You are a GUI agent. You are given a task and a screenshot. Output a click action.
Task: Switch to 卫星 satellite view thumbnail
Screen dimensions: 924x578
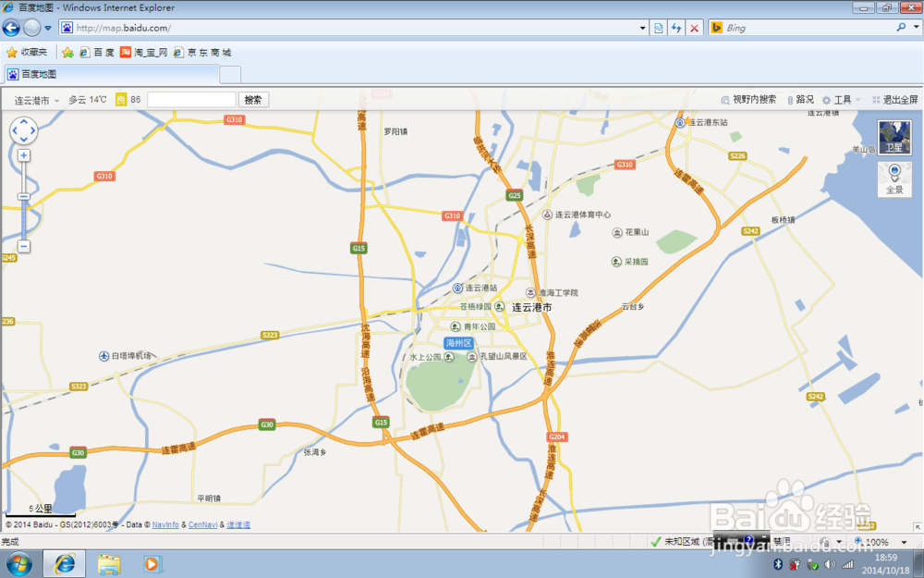894,138
